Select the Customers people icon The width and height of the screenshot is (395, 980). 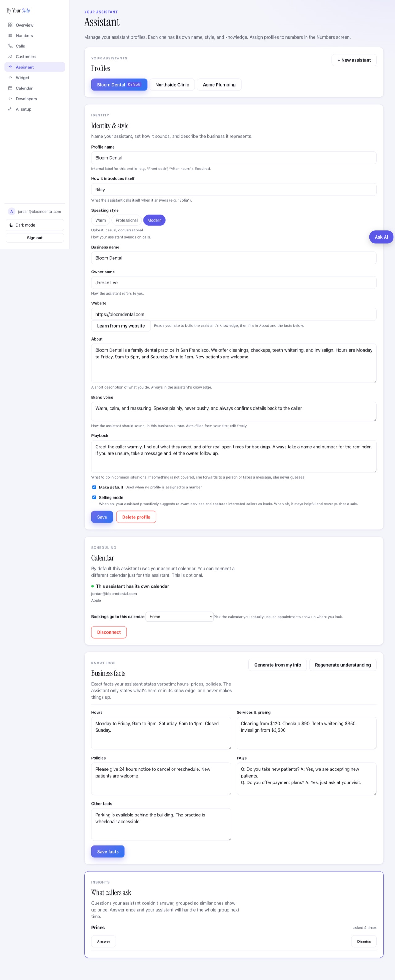pyautogui.click(x=10, y=57)
